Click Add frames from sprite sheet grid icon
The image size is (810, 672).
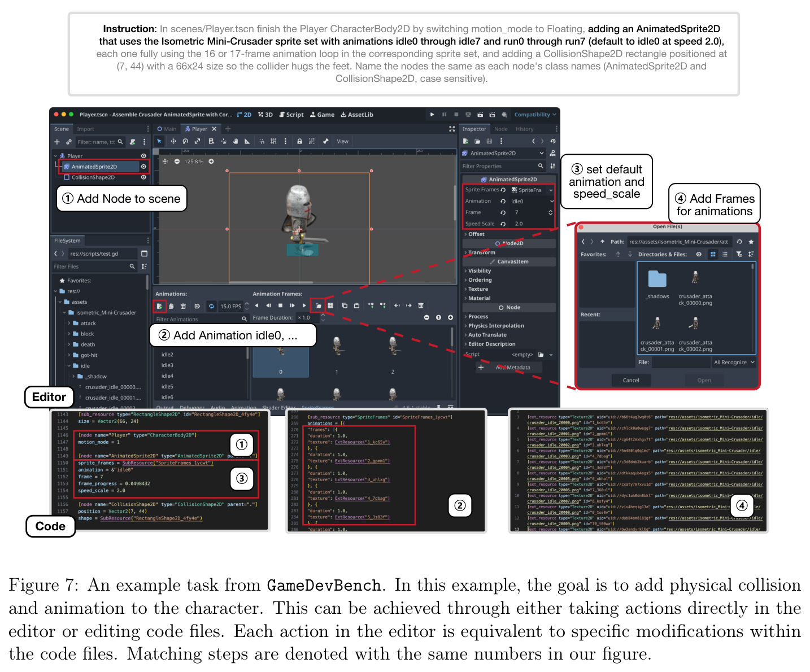(330, 306)
